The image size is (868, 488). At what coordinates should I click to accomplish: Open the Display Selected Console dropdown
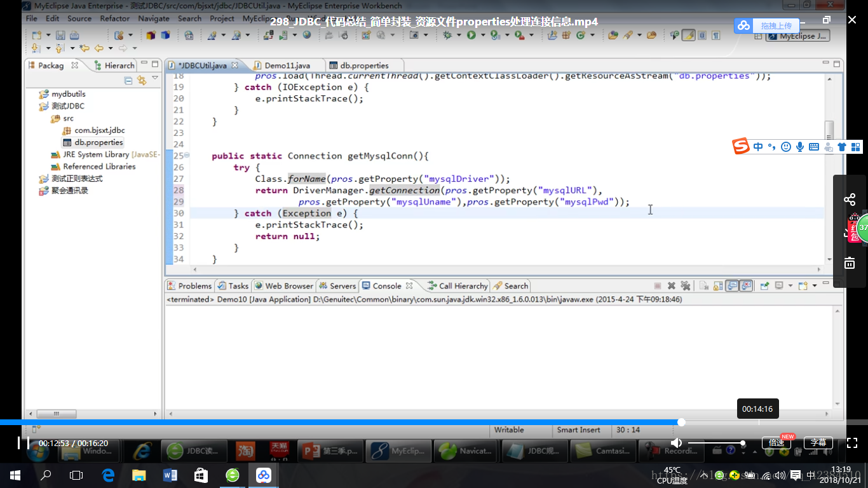click(x=790, y=286)
